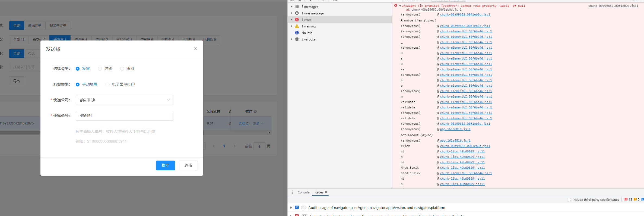The height and width of the screenshot is (216, 644).
Task: Click the red error icon beside '1 error'
Action: 297,20
